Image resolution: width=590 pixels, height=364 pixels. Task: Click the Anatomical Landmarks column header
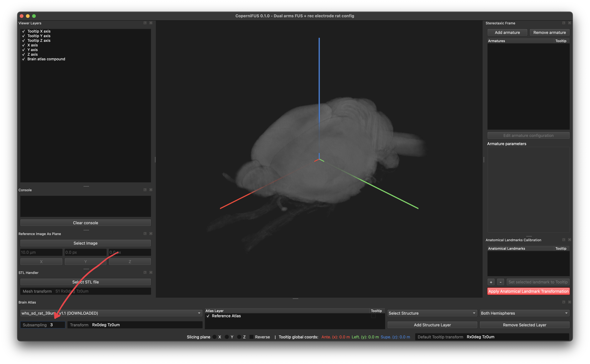[520, 248]
